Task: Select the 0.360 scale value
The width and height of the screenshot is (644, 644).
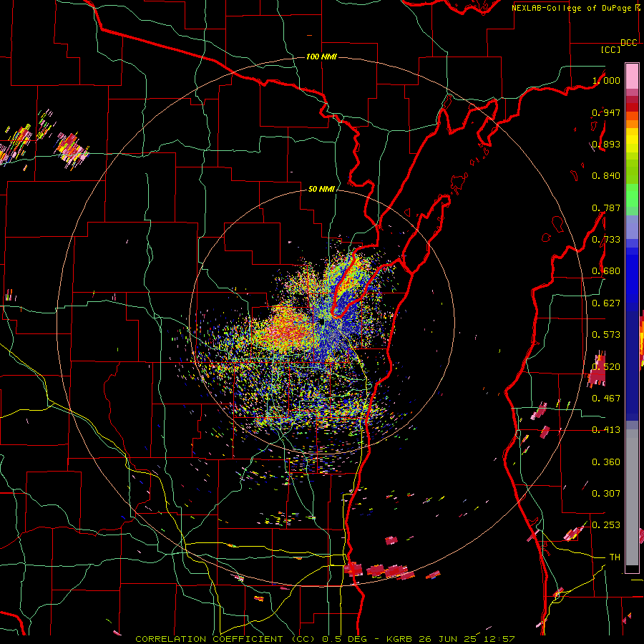Action: [x=606, y=462]
